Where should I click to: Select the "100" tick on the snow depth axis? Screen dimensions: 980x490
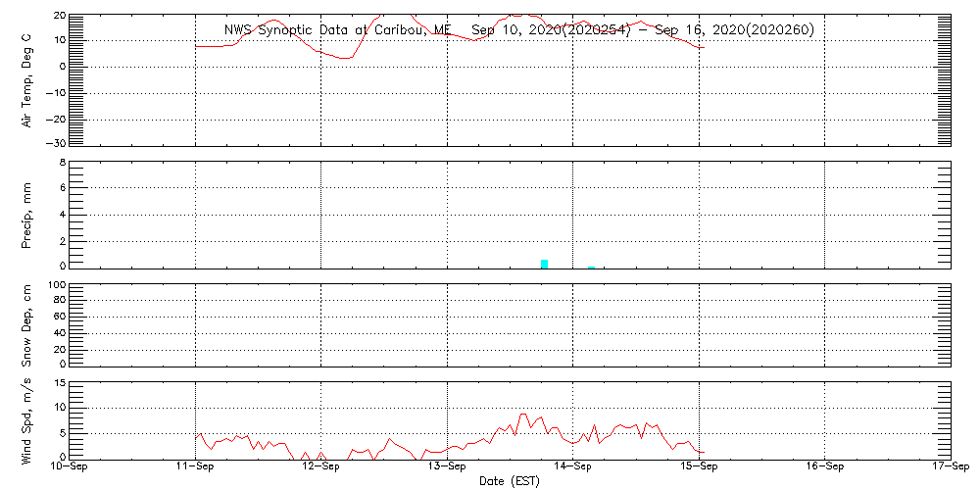pyautogui.click(x=56, y=285)
